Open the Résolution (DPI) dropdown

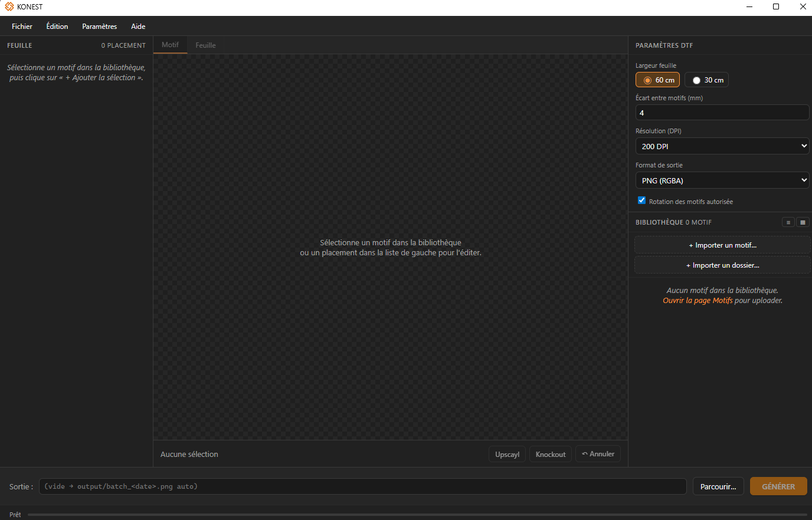722,146
